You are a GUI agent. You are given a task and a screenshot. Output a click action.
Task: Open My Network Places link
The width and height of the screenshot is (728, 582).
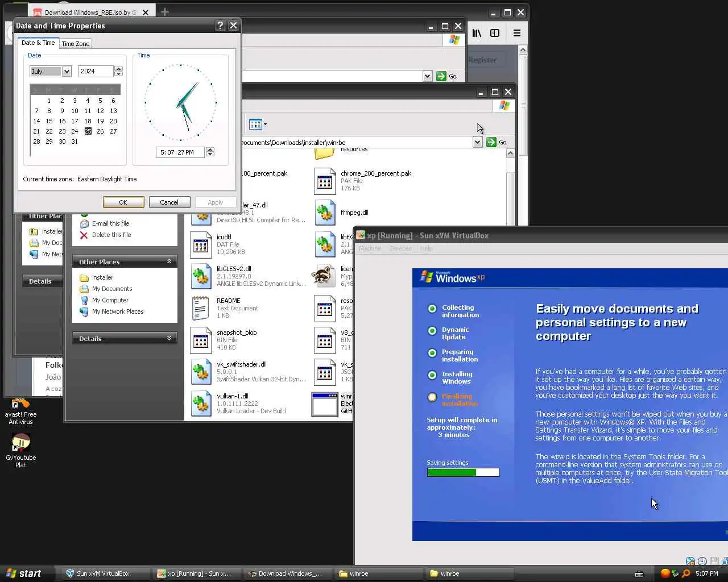(118, 311)
